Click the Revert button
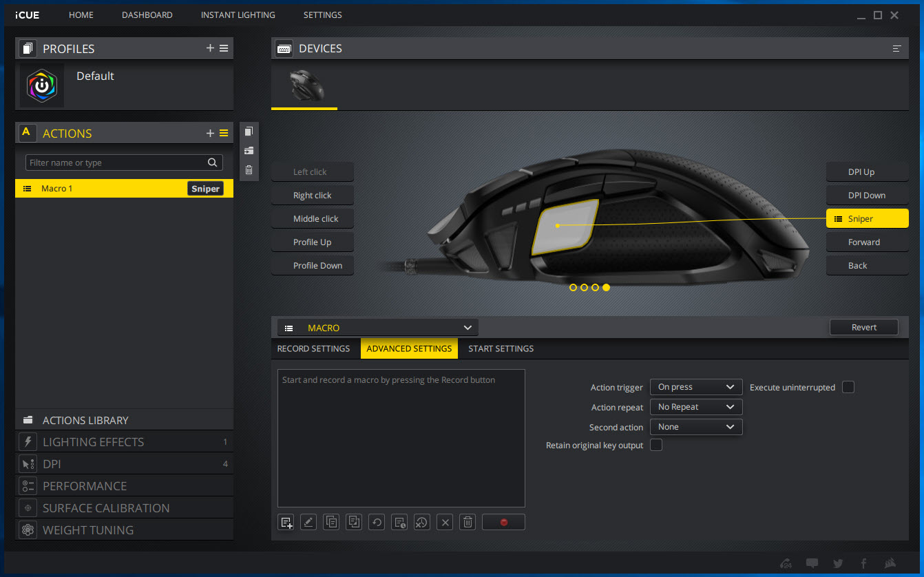The height and width of the screenshot is (577, 924). pyautogui.click(x=864, y=327)
